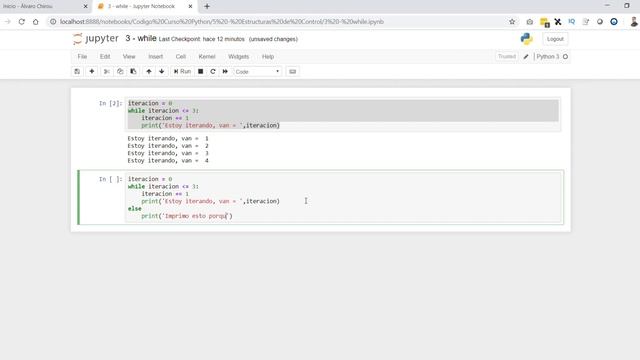Rename the notebook title '3 - while'
The height and width of the screenshot is (360, 640).
pyautogui.click(x=141, y=38)
